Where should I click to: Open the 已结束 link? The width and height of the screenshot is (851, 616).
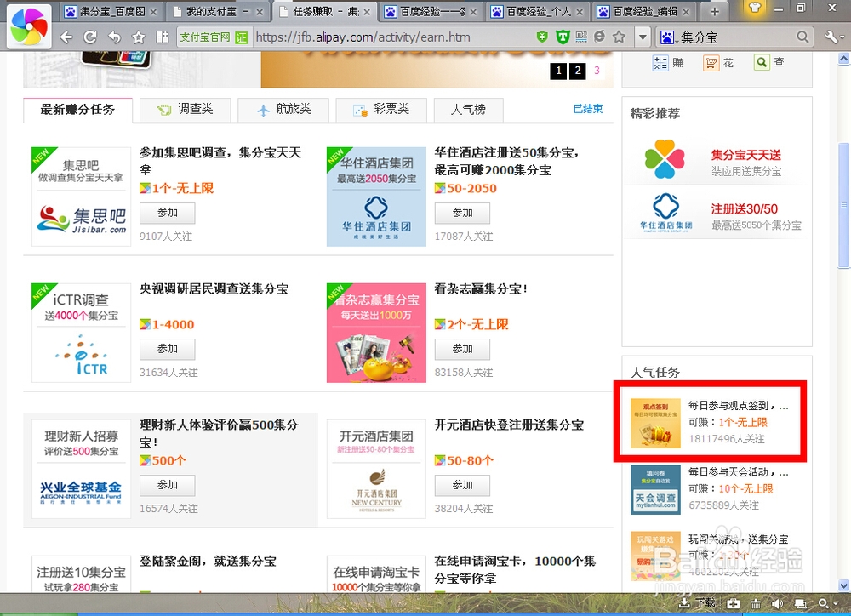coord(588,109)
